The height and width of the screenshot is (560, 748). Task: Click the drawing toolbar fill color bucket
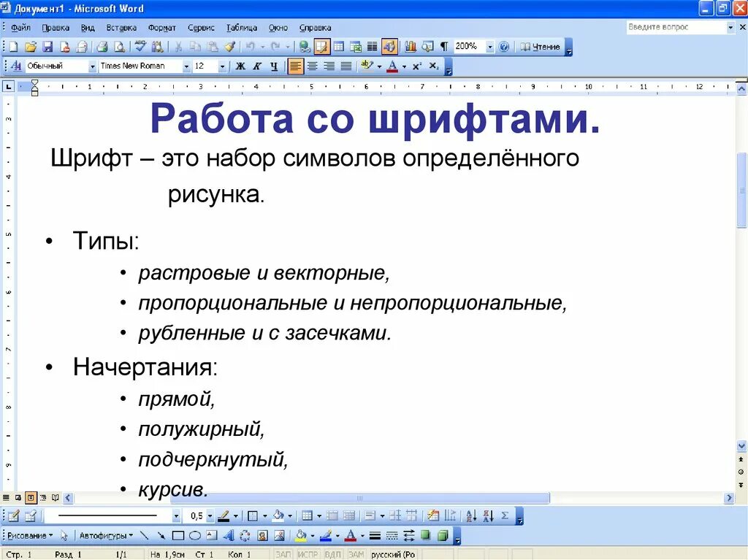pyautogui.click(x=300, y=536)
